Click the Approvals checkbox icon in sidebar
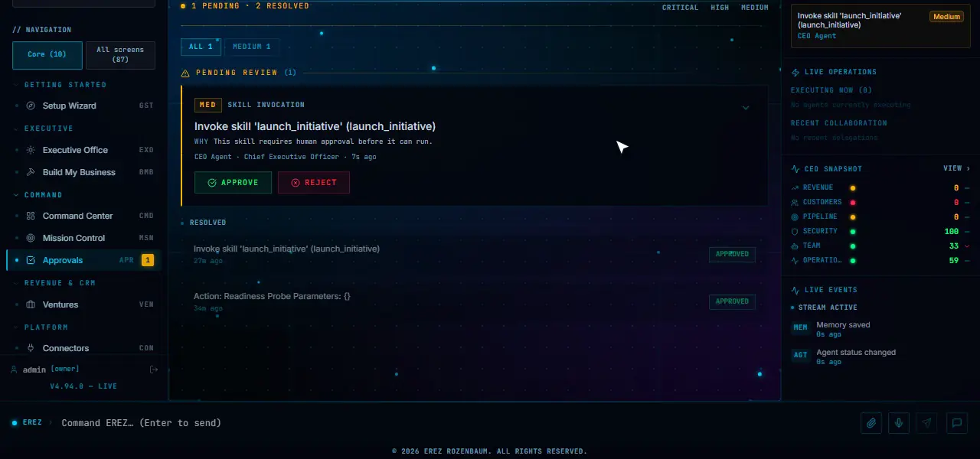Screen dimensions: 980x459 (x=31, y=260)
